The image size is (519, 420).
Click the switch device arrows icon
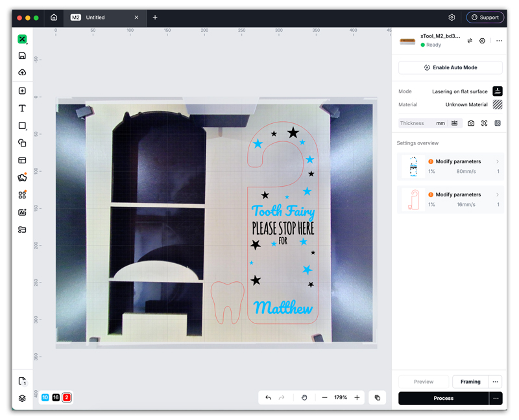click(x=470, y=41)
